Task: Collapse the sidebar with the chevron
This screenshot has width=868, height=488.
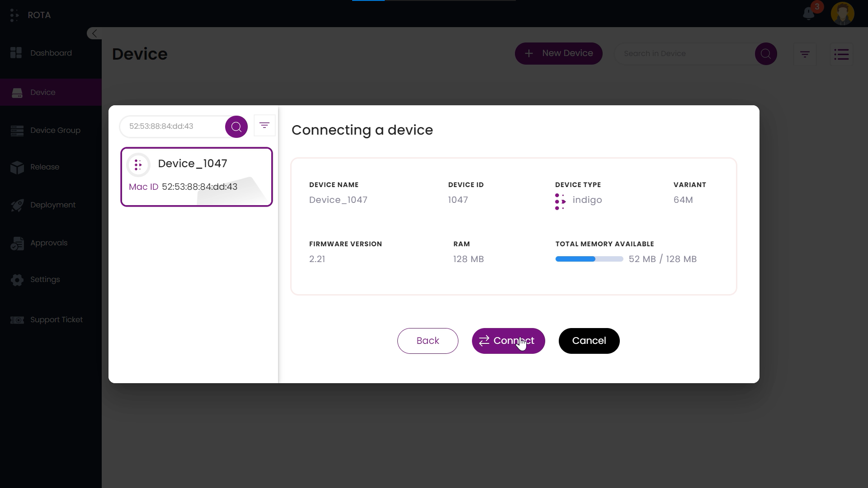Action: pos(94,33)
